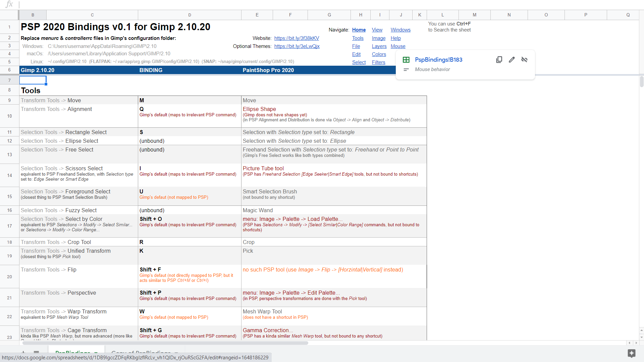Image resolution: width=644 pixels, height=362 pixels.
Task: Open the Layers navigation link
Action: point(379,46)
